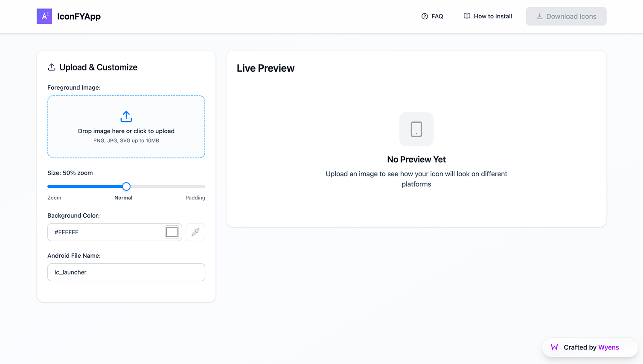643x364 pixels.
Task: Click the upload arrow icon in drop zone
Action: 126,116
